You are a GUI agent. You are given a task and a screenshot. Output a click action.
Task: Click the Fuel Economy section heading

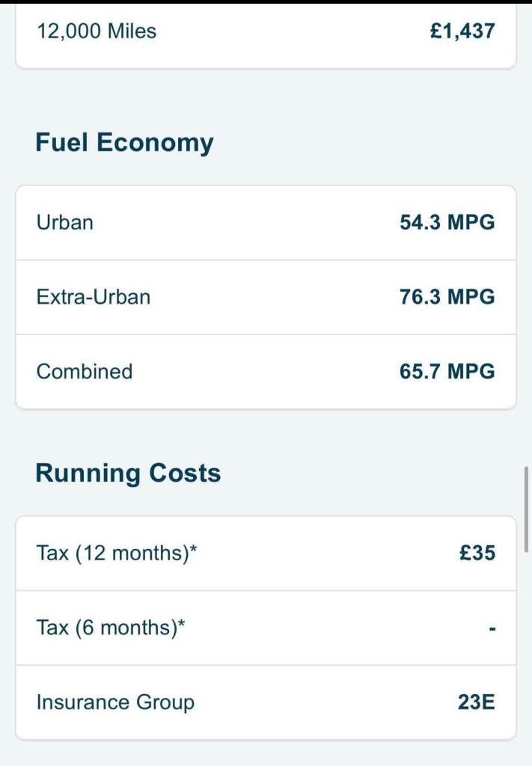124,142
